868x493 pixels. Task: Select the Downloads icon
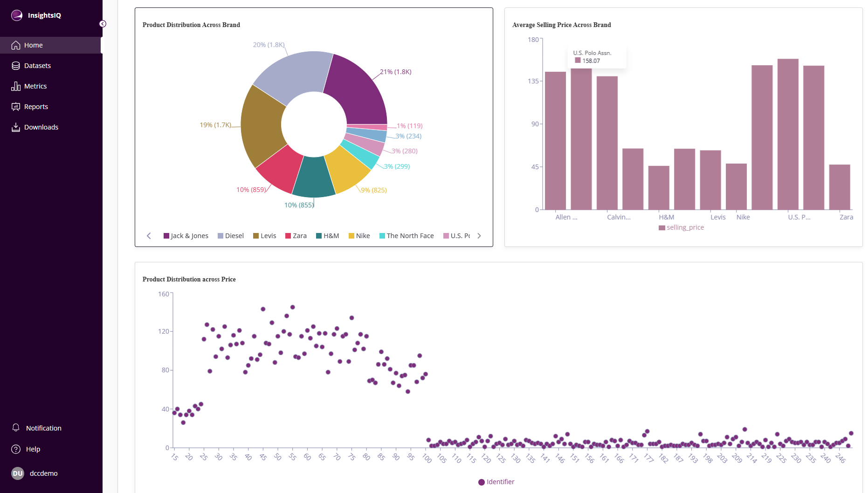[x=16, y=127]
